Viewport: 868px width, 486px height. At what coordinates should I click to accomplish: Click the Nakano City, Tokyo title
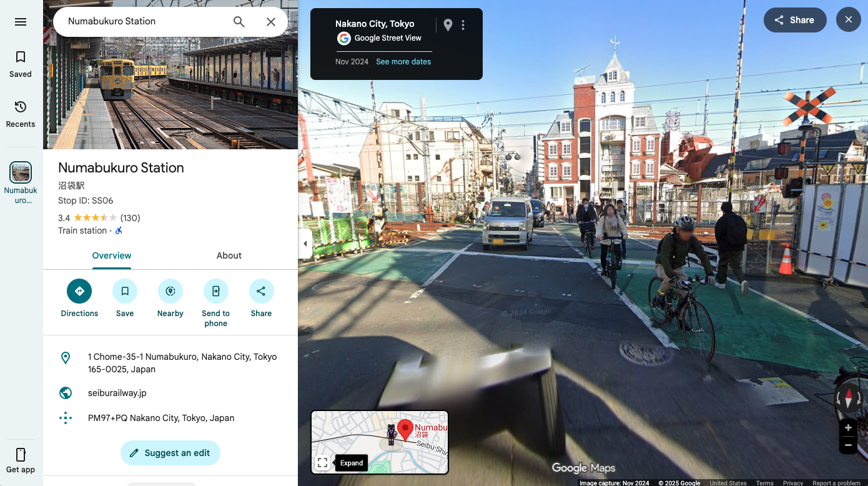tap(375, 24)
